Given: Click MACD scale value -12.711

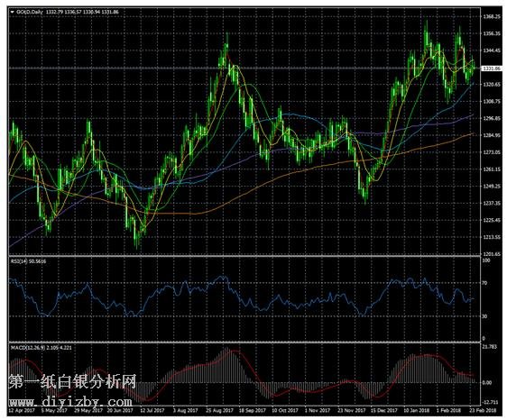Looking at the screenshot, I should pos(490,402).
